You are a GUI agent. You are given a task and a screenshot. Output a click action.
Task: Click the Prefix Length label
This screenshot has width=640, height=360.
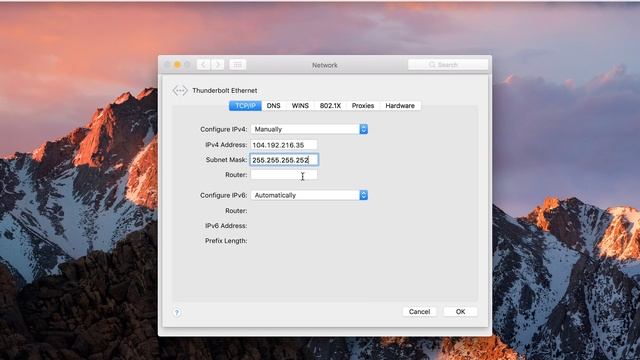click(226, 241)
